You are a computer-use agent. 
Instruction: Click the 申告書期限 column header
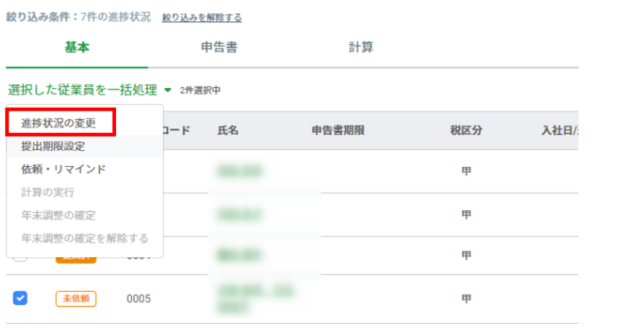(338, 130)
